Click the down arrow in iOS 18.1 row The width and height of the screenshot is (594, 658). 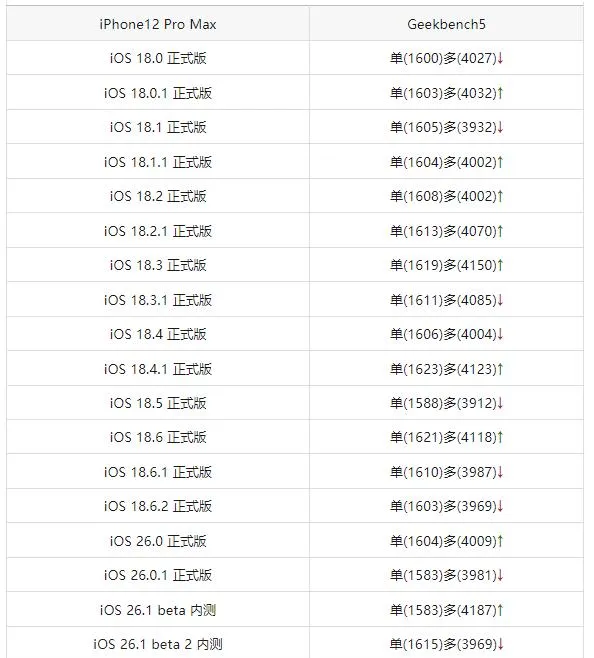point(500,127)
